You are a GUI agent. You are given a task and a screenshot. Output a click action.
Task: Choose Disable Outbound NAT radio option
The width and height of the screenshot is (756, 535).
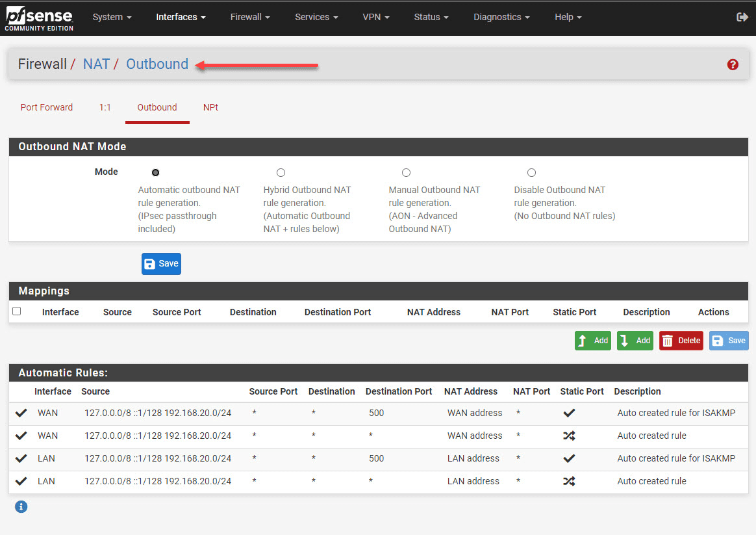coord(531,173)
